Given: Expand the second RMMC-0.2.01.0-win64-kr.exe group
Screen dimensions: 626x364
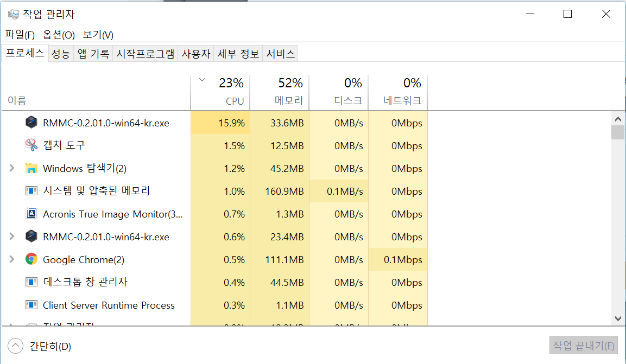Looking at the screenshot, I should pyautogui.click(x=12, y=237).
